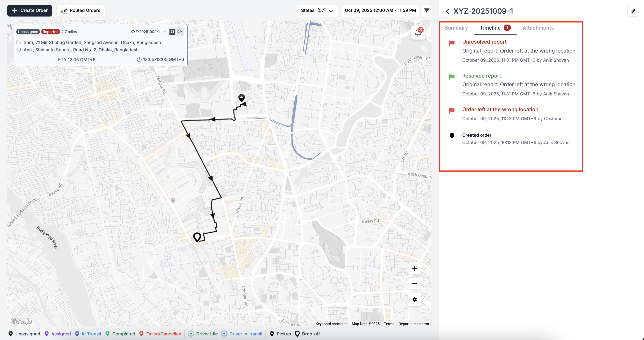
Task: Open the date range picker
Action: point(380,11)
